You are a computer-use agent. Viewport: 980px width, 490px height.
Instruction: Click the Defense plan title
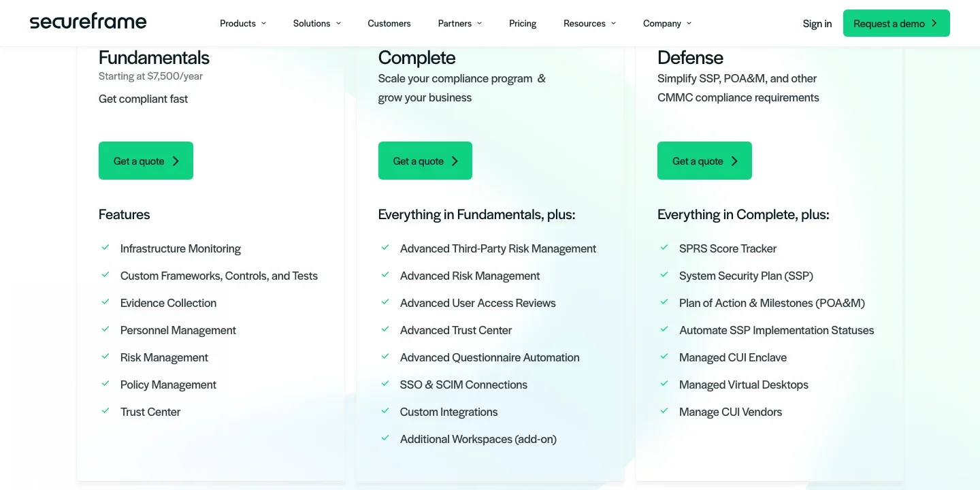[x=690, y=57]
